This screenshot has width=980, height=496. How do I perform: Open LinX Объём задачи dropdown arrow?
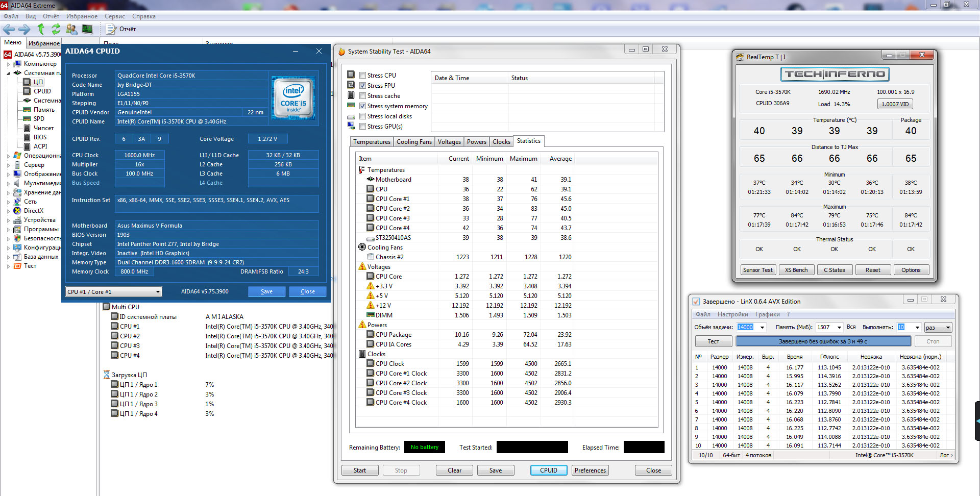pyautogui.click(x=762, y=328)
